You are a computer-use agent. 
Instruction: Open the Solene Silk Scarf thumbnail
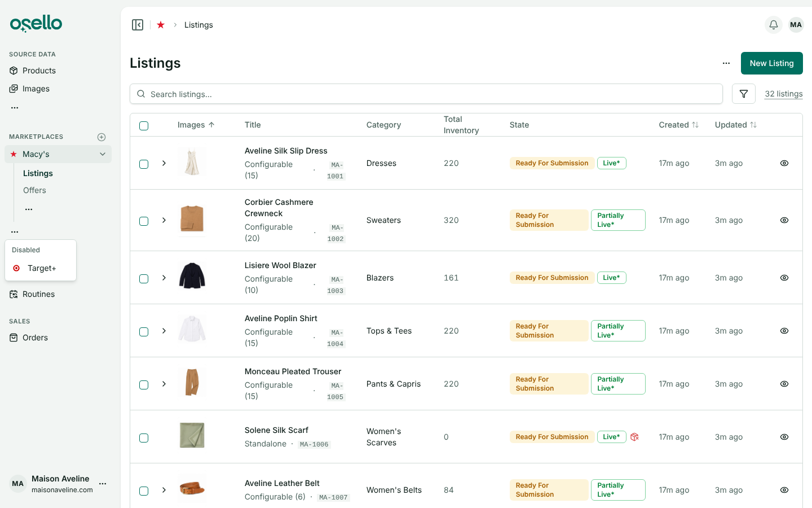pos(192,435)
